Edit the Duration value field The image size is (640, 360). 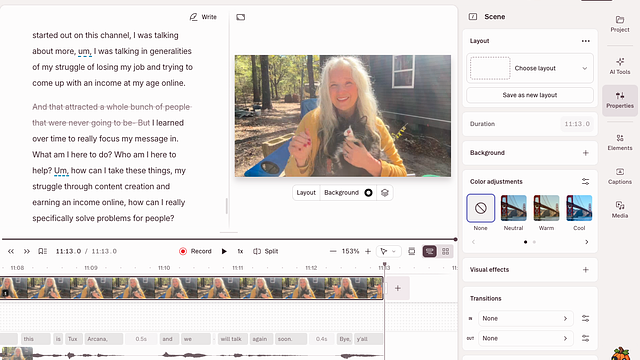pos(577,124)
